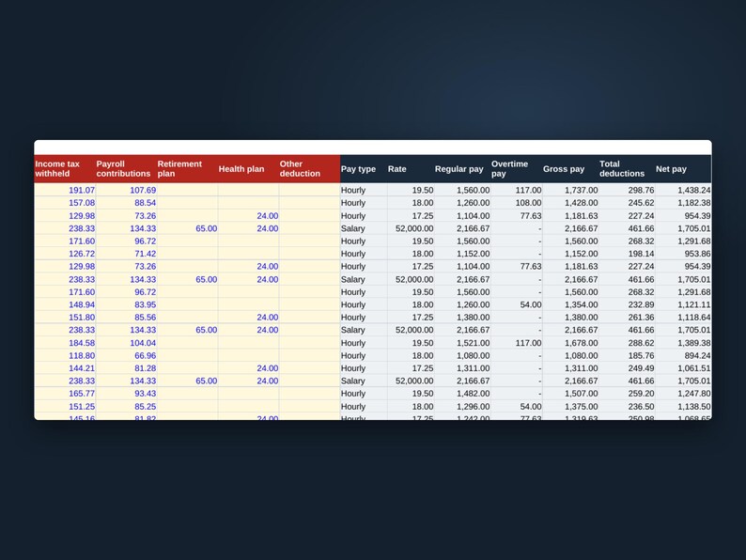Click the Pay type column header
Viewport: 746px width, 560px height.
364,169
